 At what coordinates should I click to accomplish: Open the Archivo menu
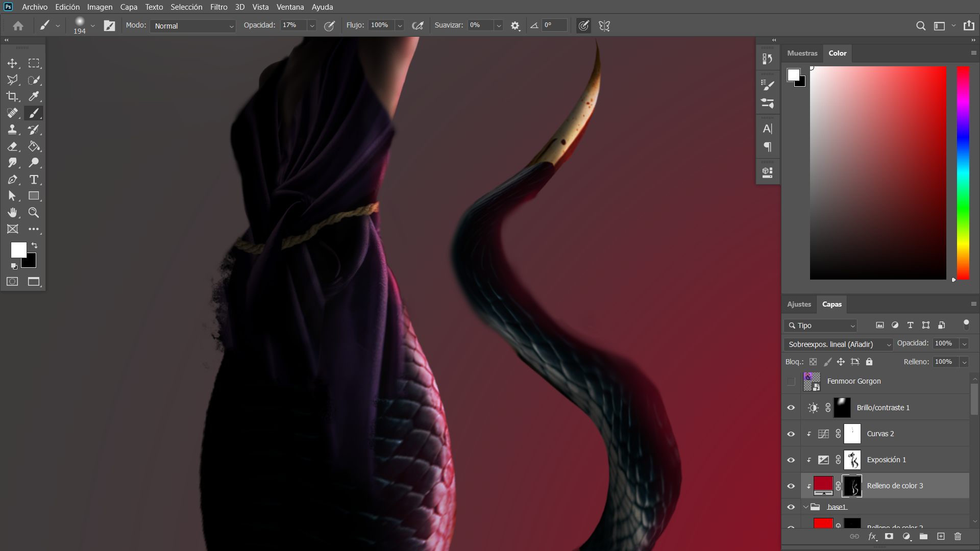[35, 7]
